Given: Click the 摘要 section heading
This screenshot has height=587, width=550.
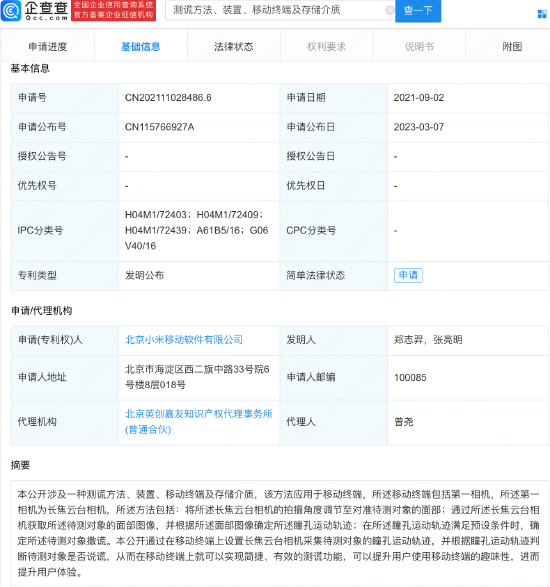Looking at the screenshot, I should [x=20, y=465].
